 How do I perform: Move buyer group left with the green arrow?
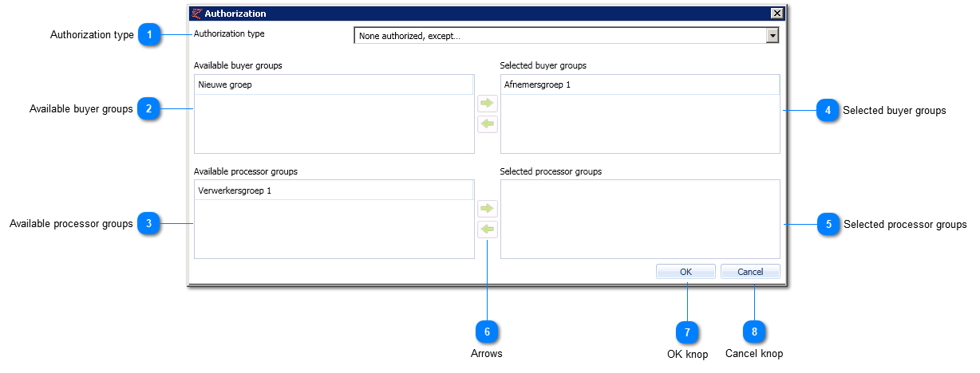pyautogui.click(x=487, y=124)
